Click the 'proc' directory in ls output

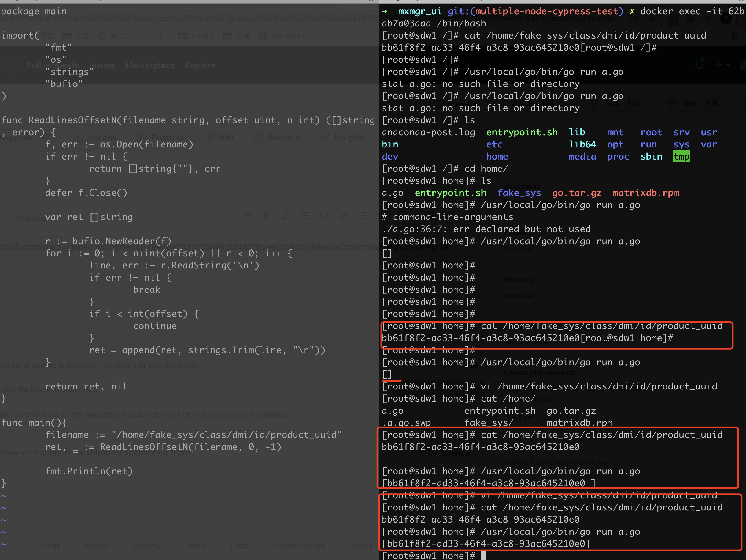point(618,157)
